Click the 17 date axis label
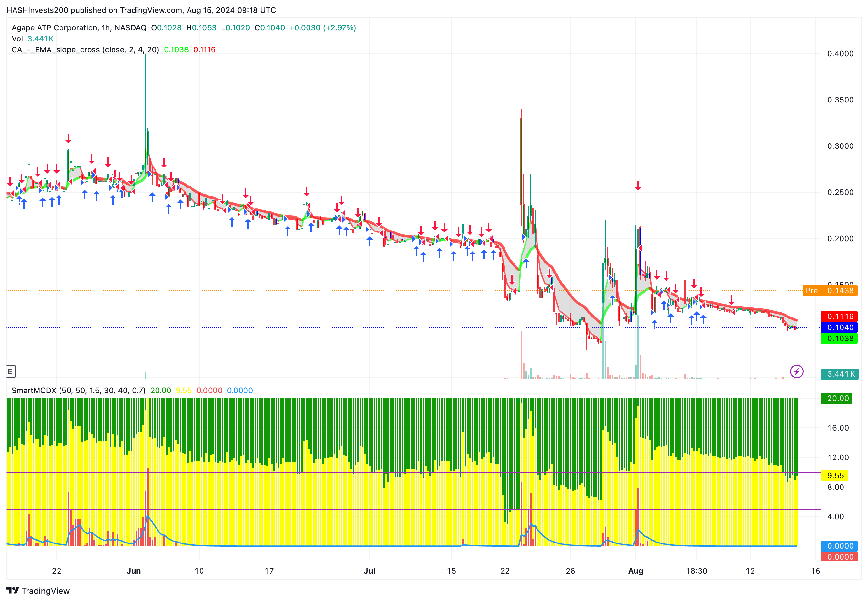Viewport: 868px width, 602px height. click(x=269, y=571)
